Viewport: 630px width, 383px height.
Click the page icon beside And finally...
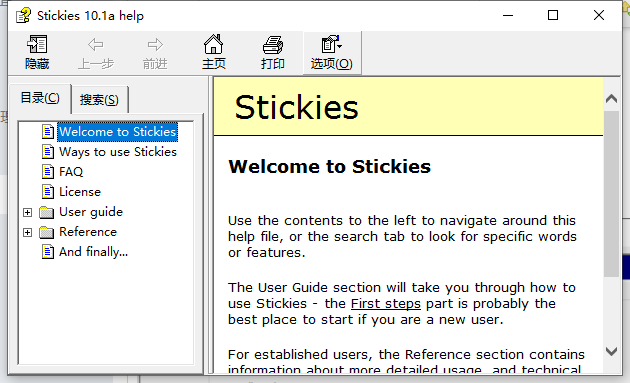[x=48, y=252]
